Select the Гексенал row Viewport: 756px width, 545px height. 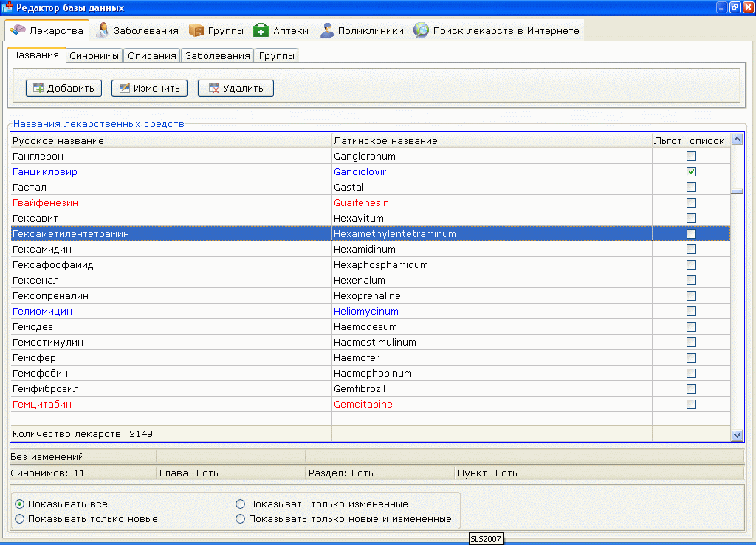point(371,280)
